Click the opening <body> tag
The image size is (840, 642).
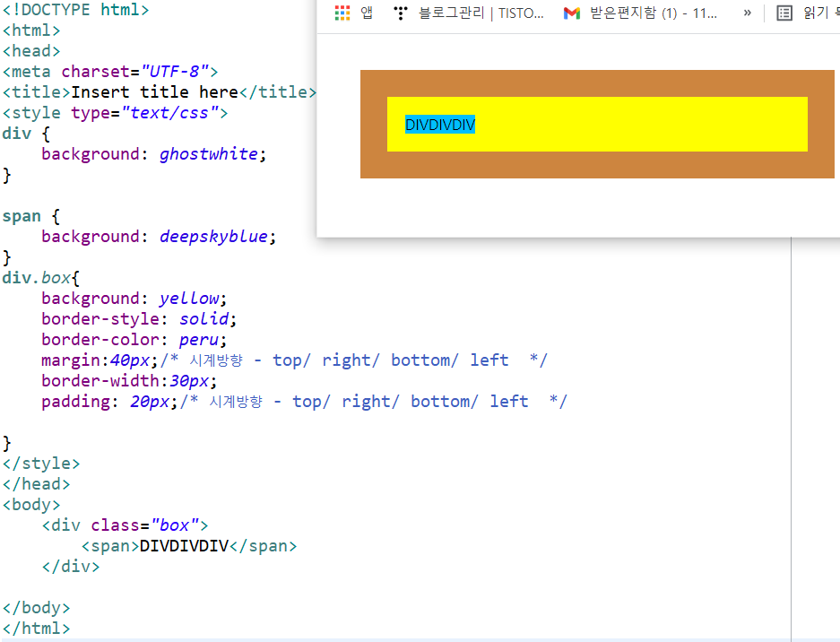click(31, 505)
